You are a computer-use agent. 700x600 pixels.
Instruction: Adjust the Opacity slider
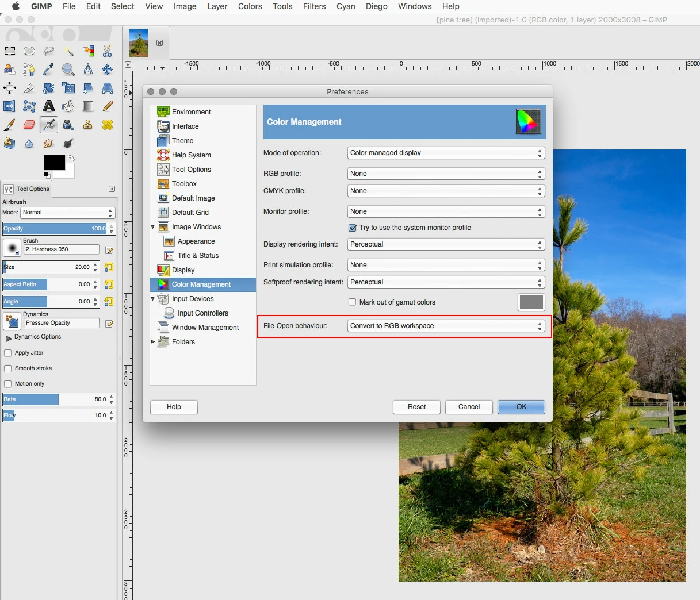[55, 228]
